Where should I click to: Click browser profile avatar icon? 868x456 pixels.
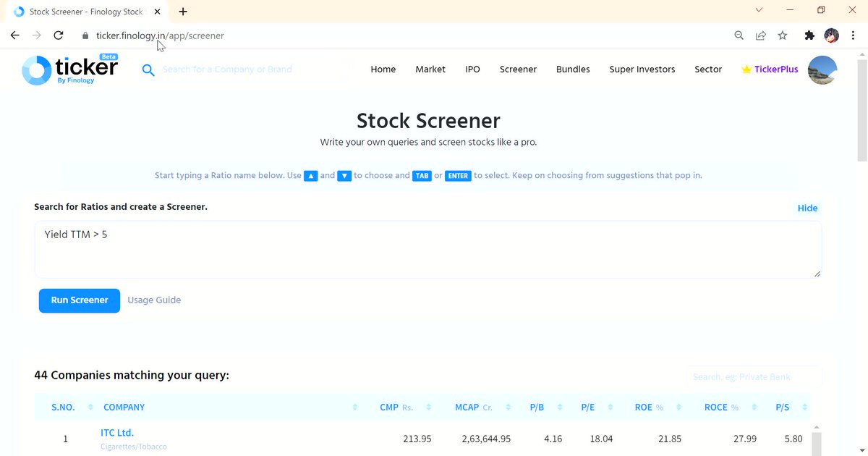(x=832, y=35)
